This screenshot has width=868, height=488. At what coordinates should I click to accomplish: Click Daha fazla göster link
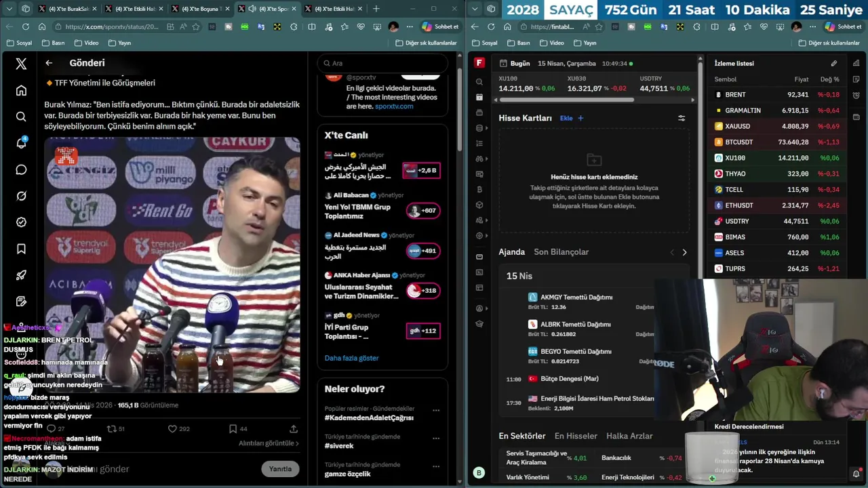351,358
